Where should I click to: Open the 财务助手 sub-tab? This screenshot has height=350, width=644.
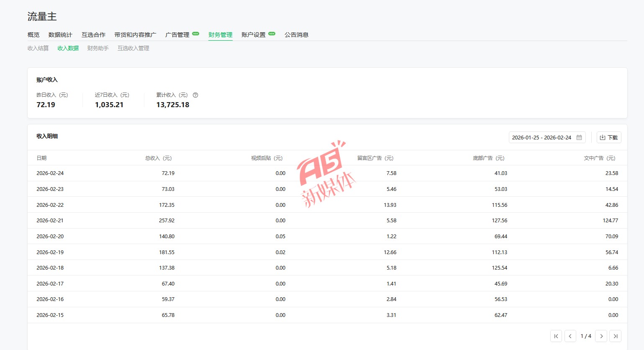pyautogui.click(x=98, y=48)
